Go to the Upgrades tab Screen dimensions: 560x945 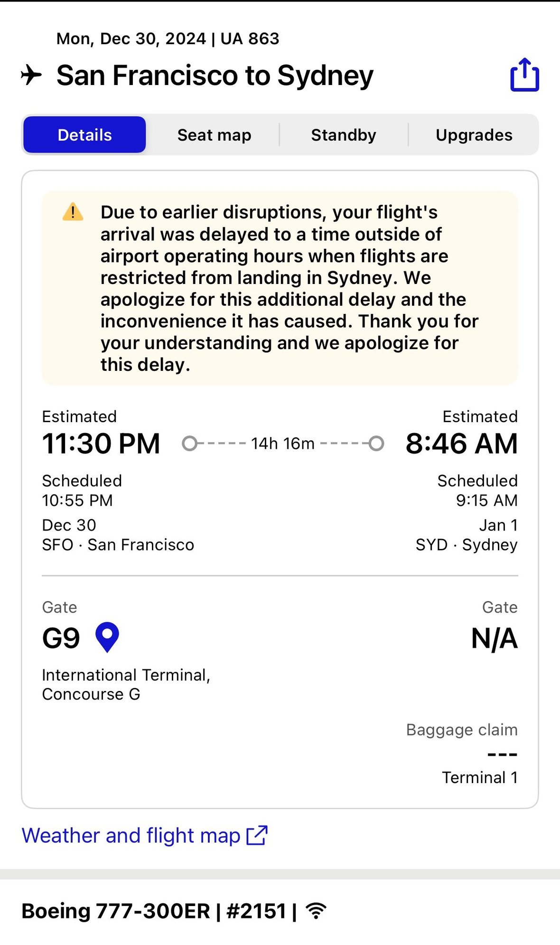click(x=474, y=135)
